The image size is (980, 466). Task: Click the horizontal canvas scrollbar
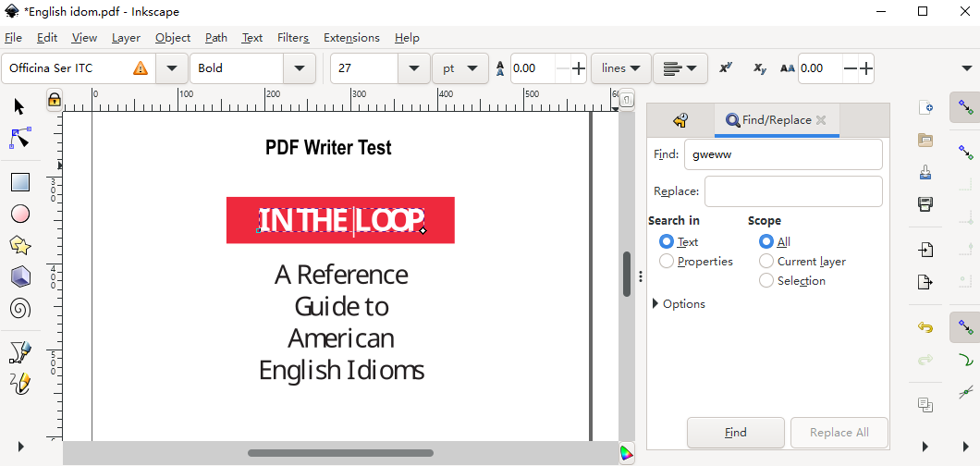point(340,453)
